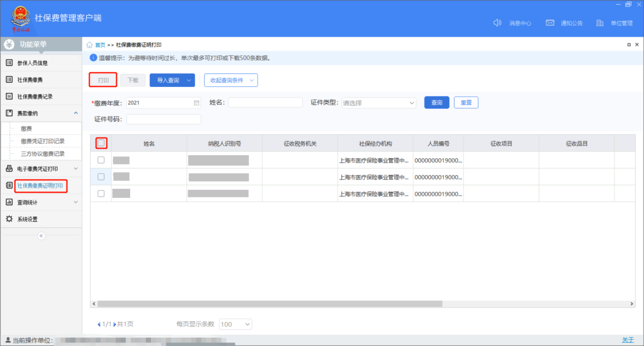This screenshot has height=346, width=644.
Task: Click the 首页 home icon in breadcrumb
Action: [x=90, y=45]
